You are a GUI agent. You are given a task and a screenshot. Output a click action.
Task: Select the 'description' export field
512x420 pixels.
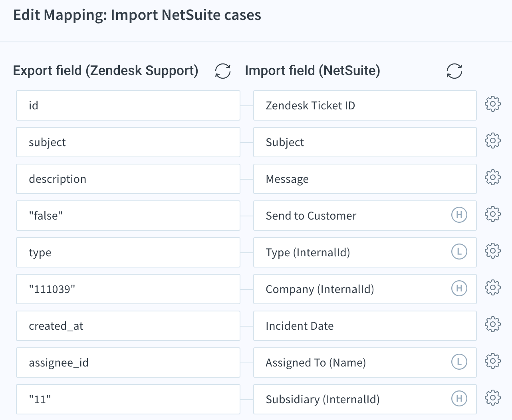pyautogui.click(x=128, y=179)
